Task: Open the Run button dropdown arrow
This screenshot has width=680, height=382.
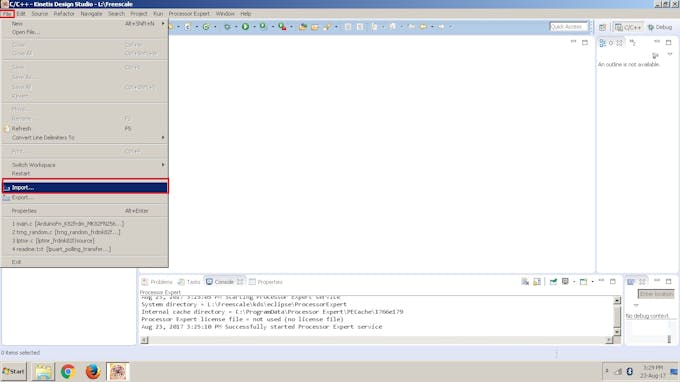Action: [x=254, y=27]
